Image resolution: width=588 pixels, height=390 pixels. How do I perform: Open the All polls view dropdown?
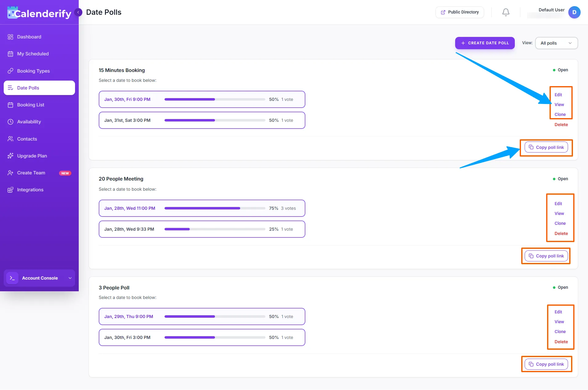coord(556,43)
